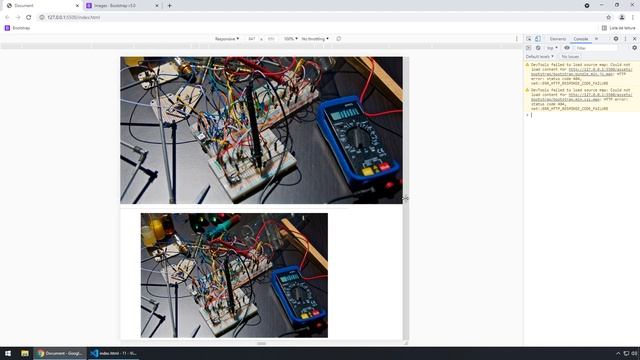Switch to the Document browser tab
The height and width of the screenshot is (360, 640).
pyautogui.click(x=42, y=6)
